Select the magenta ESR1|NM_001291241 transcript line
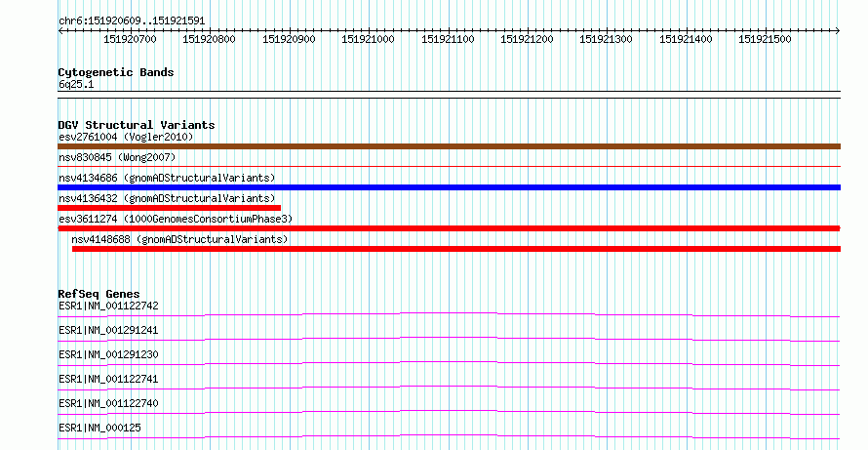 point(449,339)
